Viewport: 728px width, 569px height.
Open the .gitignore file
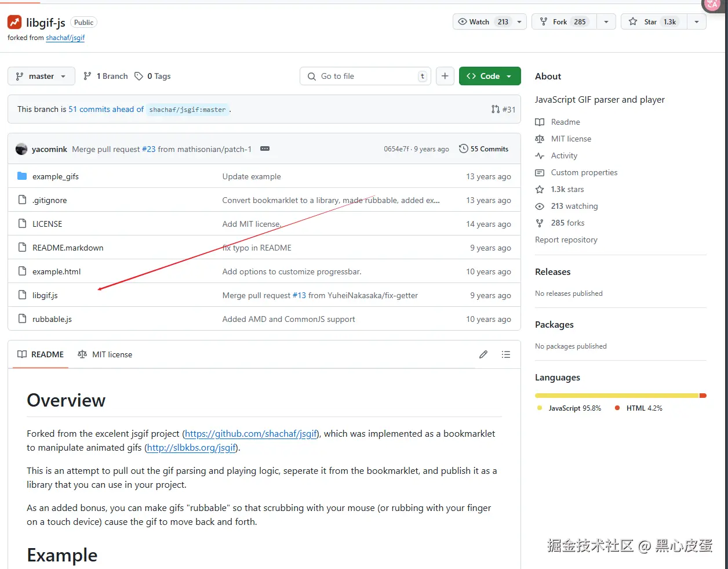(x=49, y=200)
